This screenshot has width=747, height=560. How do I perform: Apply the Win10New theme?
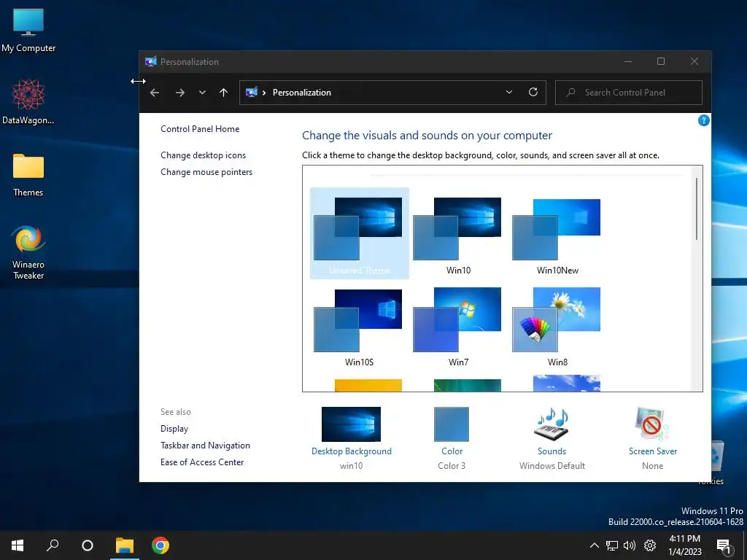click(x=557, y=233)
